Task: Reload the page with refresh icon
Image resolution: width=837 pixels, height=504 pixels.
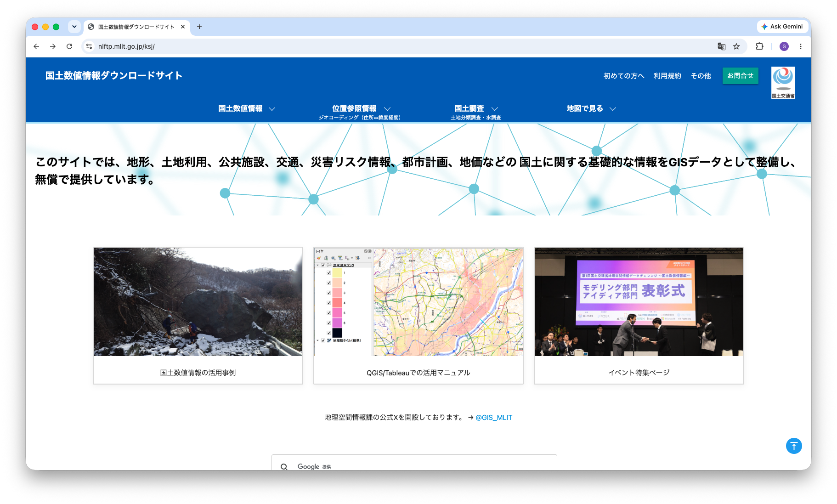Action: 69,46
